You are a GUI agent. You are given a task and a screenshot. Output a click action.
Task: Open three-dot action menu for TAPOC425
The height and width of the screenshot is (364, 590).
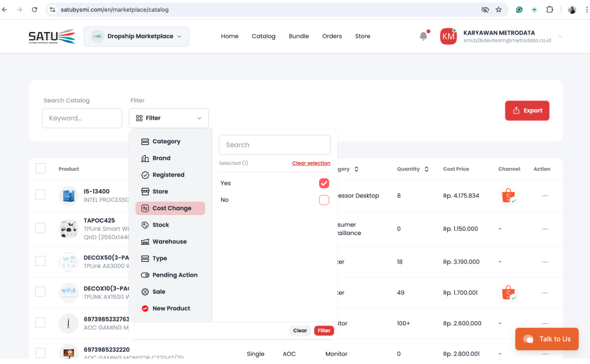coord(544,229)
